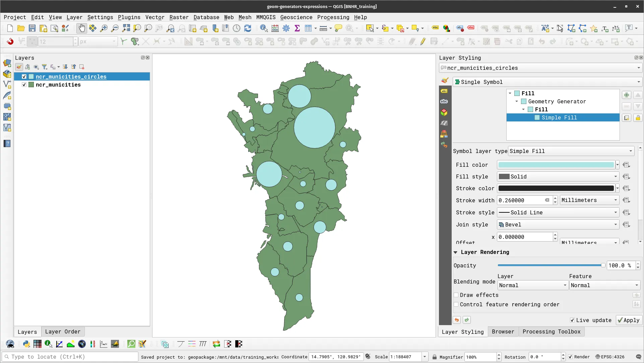Screen dimensions: 644x363
Task: Enable Draw effects
Action: 456,295
